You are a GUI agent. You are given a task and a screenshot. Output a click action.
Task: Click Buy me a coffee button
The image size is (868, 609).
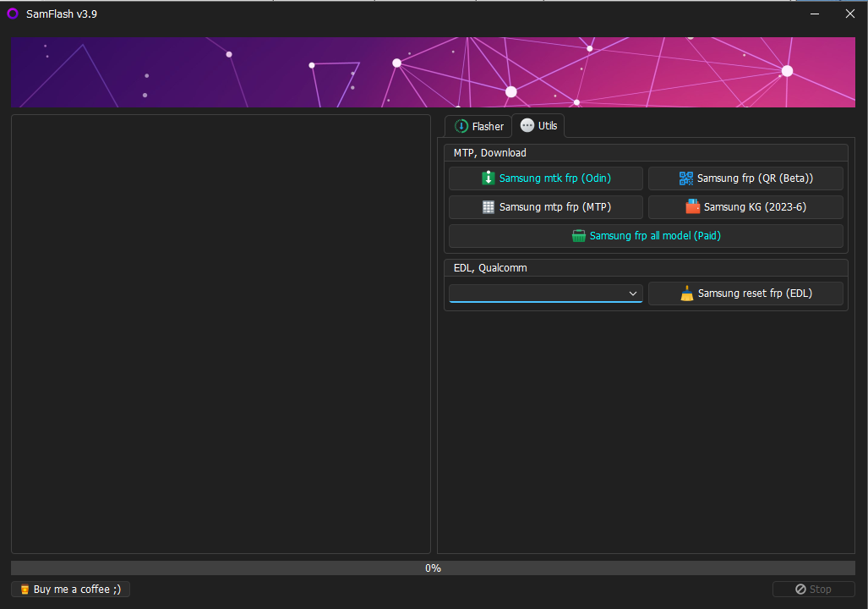(x=70, y=589)
